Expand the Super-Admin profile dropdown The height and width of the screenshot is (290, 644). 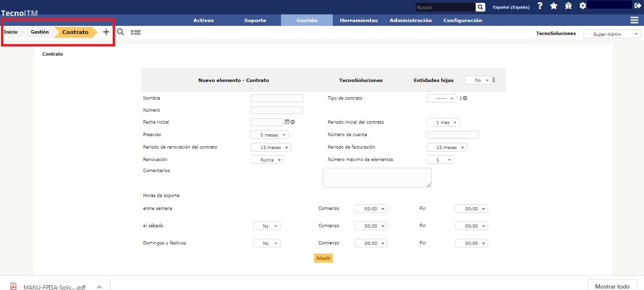612,34
